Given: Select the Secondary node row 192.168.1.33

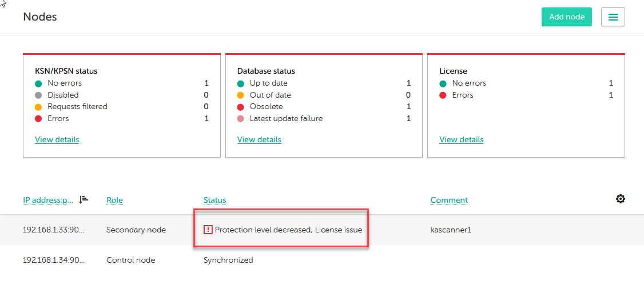Looking at the screenshot, I should [x=54, y=230].
